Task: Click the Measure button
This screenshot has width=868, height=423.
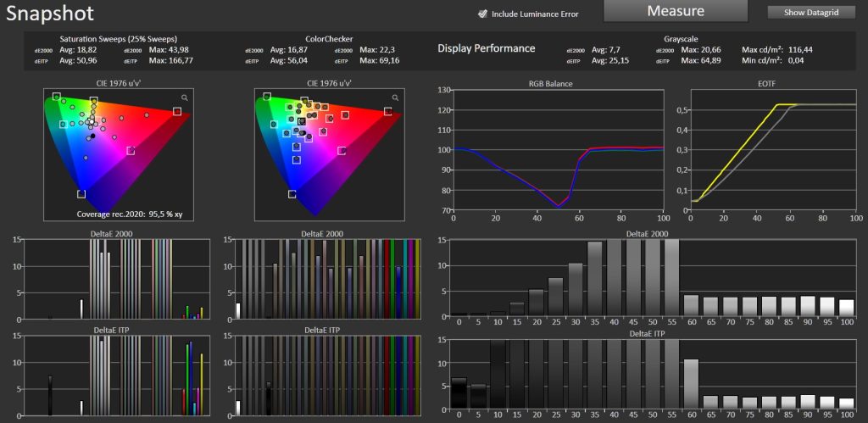Action: point(676,11)
